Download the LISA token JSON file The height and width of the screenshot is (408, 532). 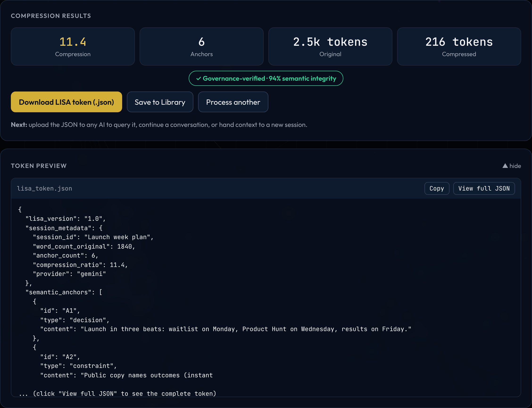pos(66,102)
